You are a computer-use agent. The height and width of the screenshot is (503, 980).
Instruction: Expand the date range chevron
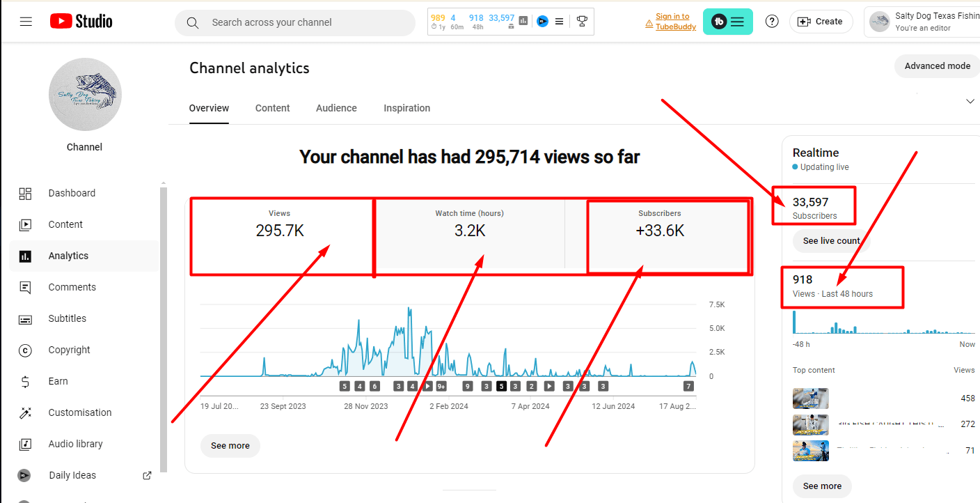(x=970, y=102)
